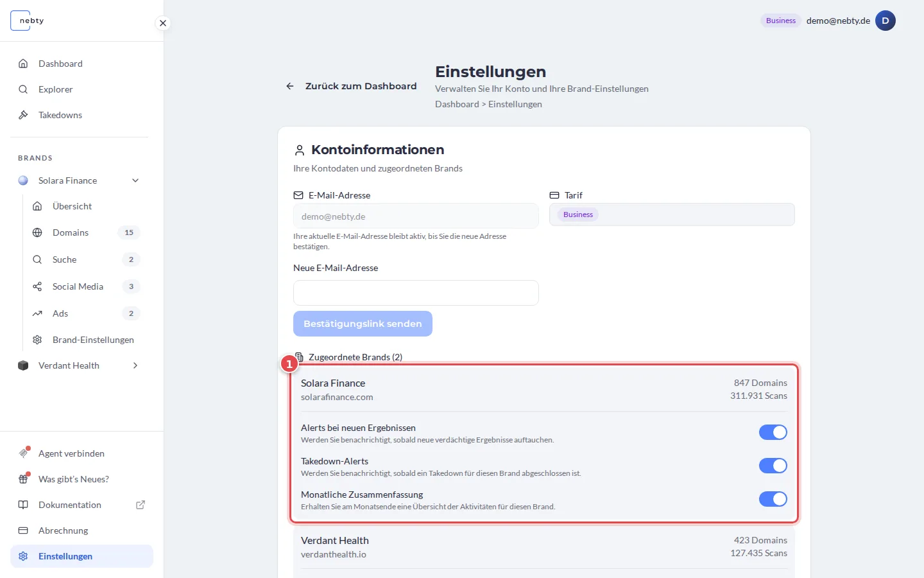Toggle Takedown-Alerts for Solara Finance

tap(773, 466)
